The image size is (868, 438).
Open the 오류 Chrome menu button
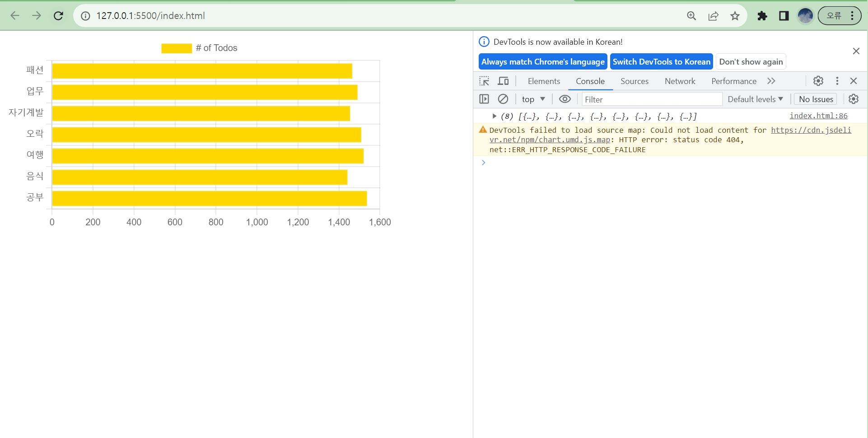tap(840, 16)
